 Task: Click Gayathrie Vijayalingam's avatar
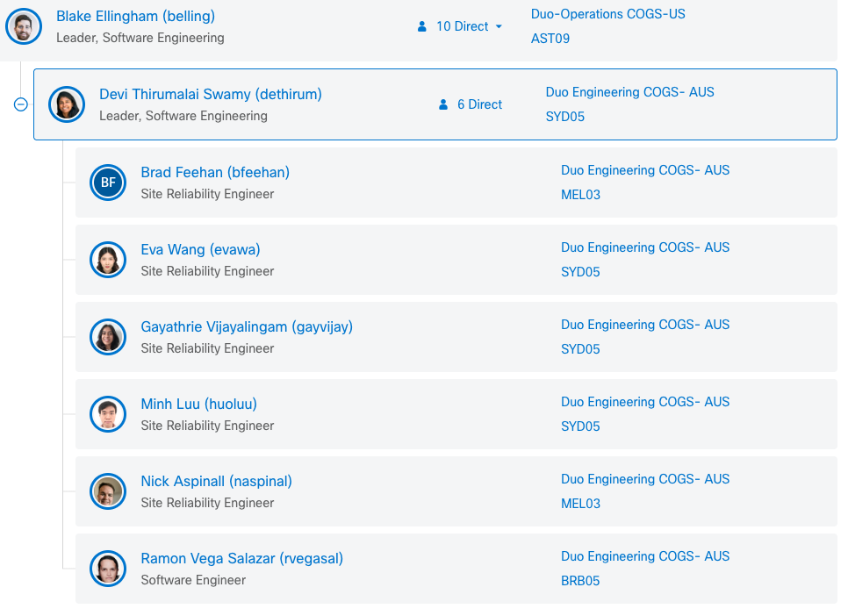pyautogui.click(x=108, y=337)
